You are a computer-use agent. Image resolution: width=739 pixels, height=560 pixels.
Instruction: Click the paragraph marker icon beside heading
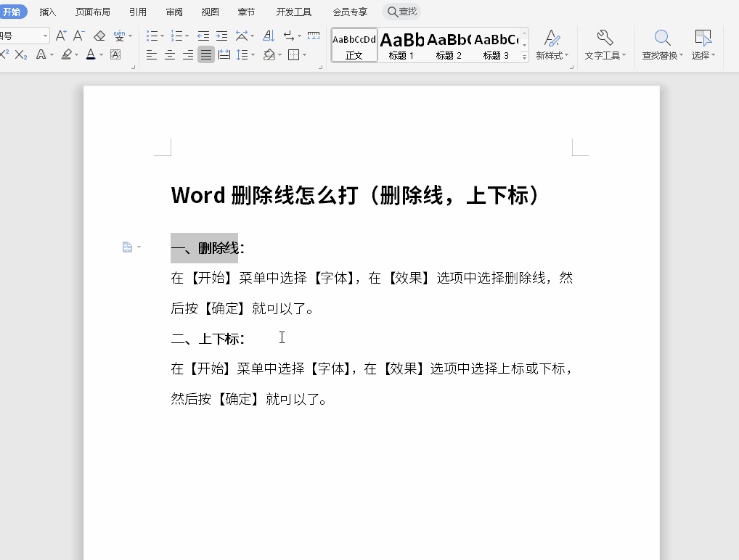(x=127, y=247)
